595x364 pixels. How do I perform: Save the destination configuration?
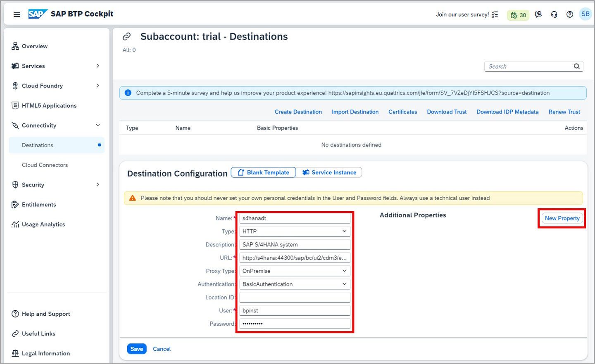(x=137, y=349)
